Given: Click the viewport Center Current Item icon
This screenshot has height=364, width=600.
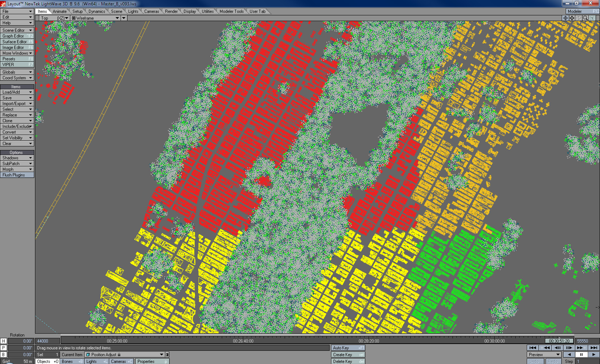Looking at the screenshot, I should (x=565, y=18).
